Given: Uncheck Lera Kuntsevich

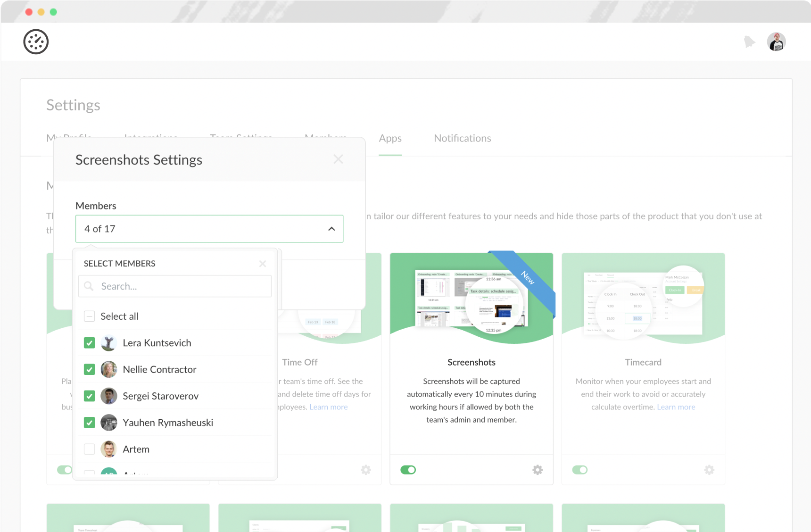Looking at the screenshot, I should point(90,343).
